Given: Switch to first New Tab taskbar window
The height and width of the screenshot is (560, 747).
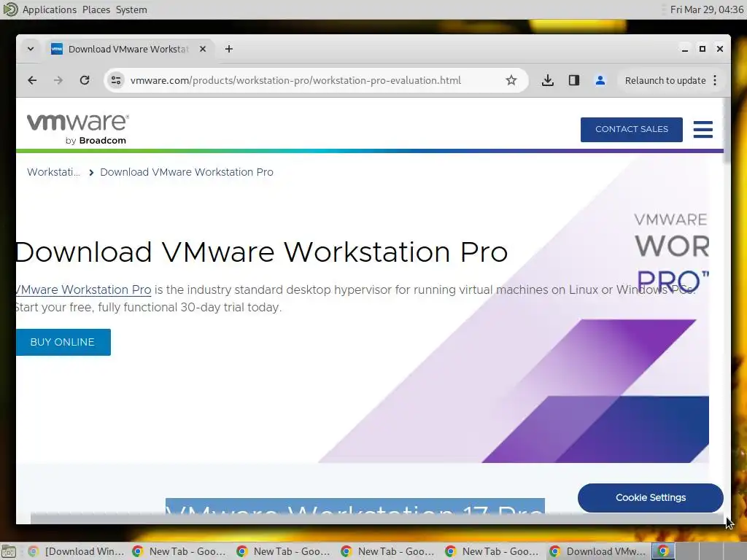Looking at the screenshot, I should click(179, 551).
